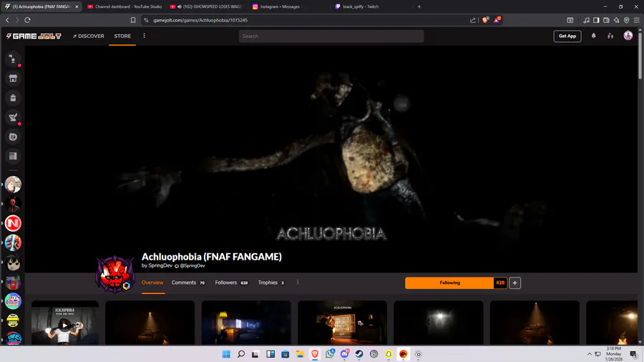Viewport: 644px width, 362px height.
Task: Open Discord from the taskbar
Action: (345, 354)
